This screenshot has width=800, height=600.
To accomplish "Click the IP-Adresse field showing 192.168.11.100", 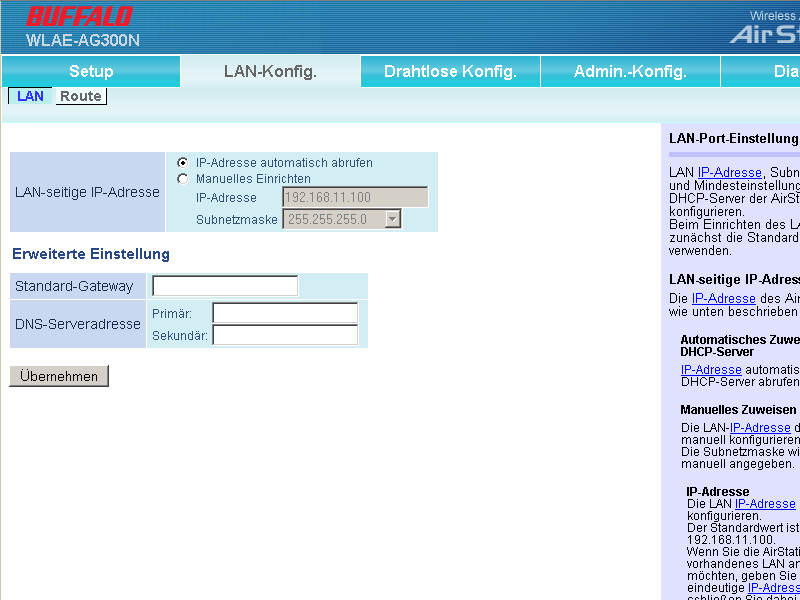I will [355, 197].
